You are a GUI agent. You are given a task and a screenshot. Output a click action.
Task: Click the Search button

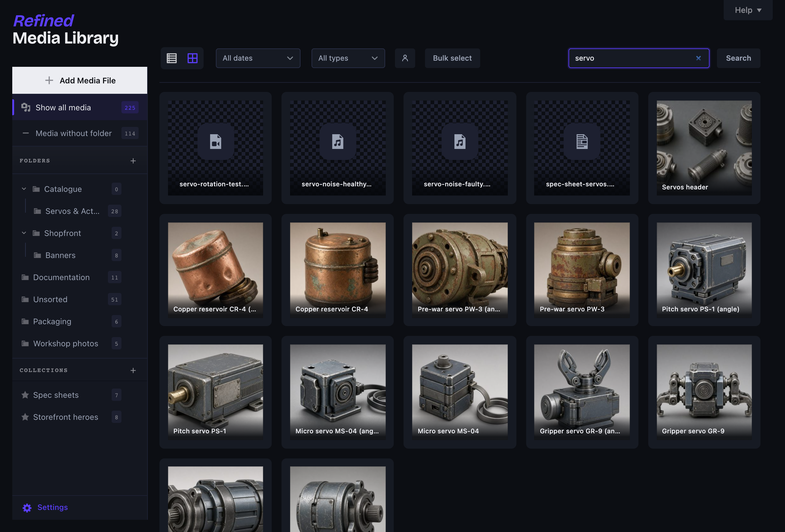738,59
